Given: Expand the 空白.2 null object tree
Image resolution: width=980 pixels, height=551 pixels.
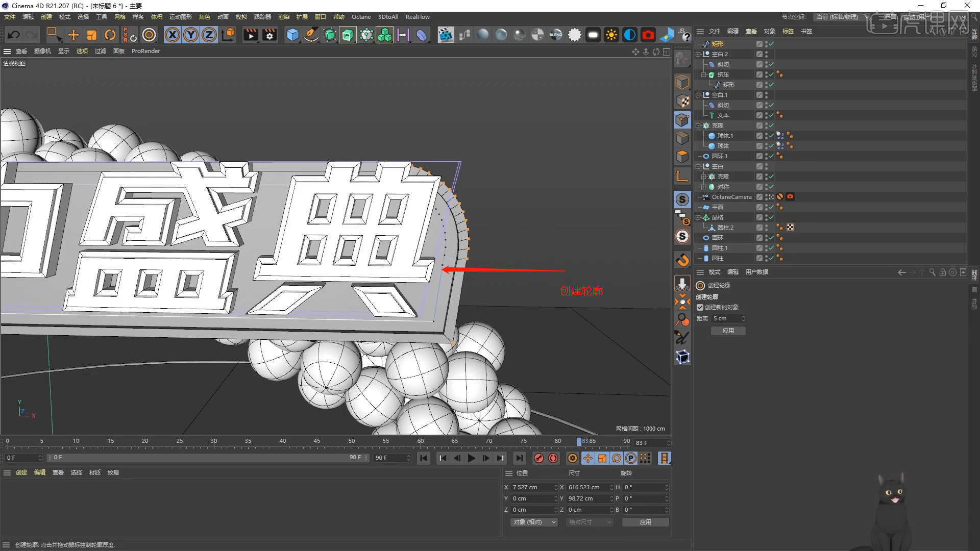Looking at the screenshot, I should [698, 54].
